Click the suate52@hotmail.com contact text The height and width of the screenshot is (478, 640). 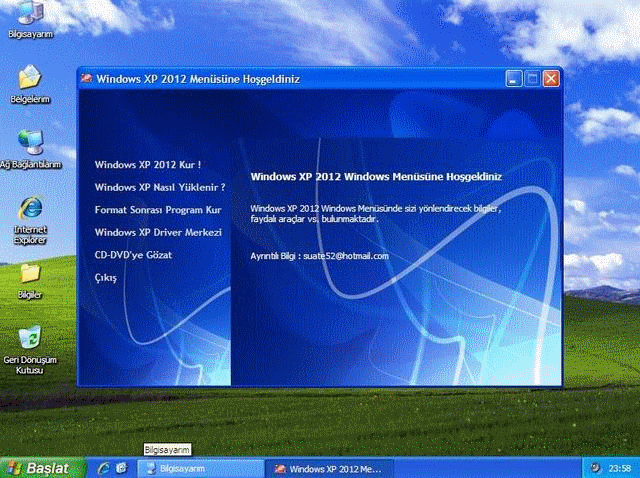[346, 256]
